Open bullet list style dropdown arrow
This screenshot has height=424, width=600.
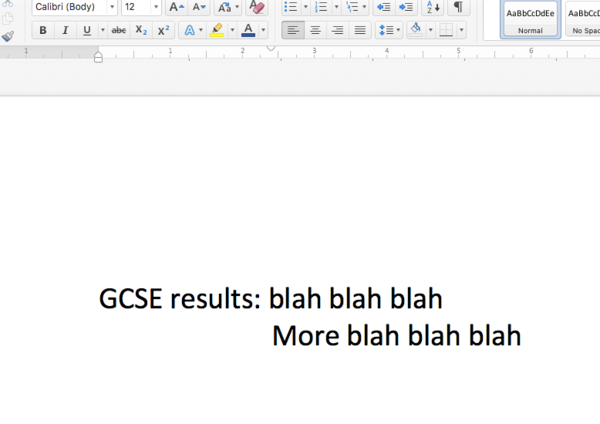point(305,7)
